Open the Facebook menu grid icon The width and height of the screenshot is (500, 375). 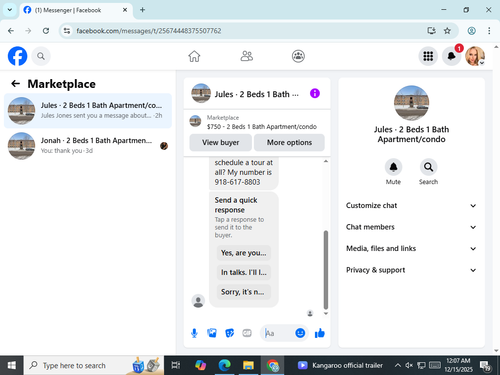coord(428,56)
